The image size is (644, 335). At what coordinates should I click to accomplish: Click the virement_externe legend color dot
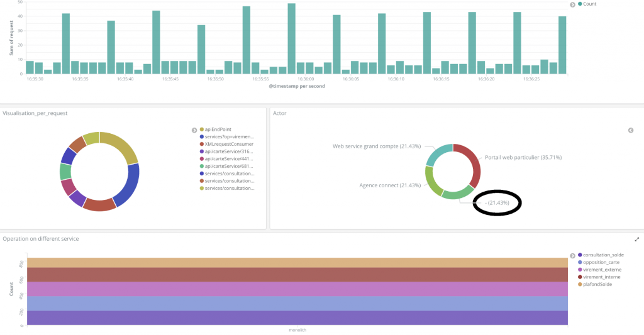pos(579,270)
